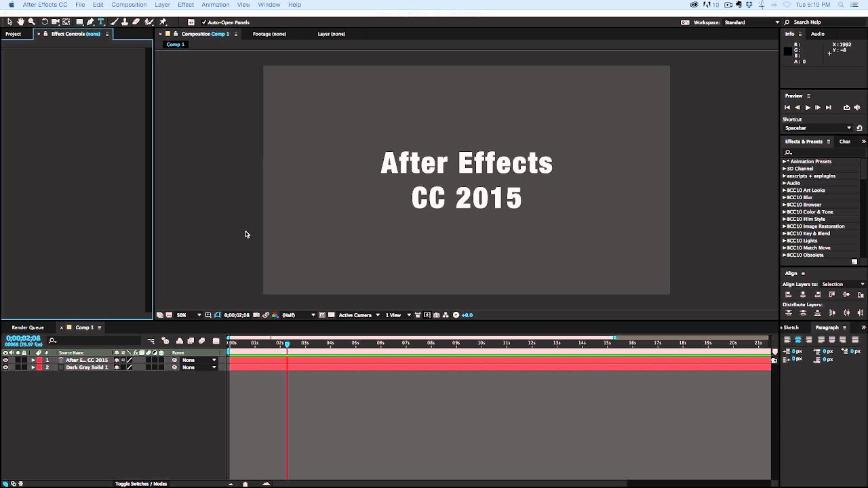
Task: Select the Zoom magnifier tool
Action: 31,22
